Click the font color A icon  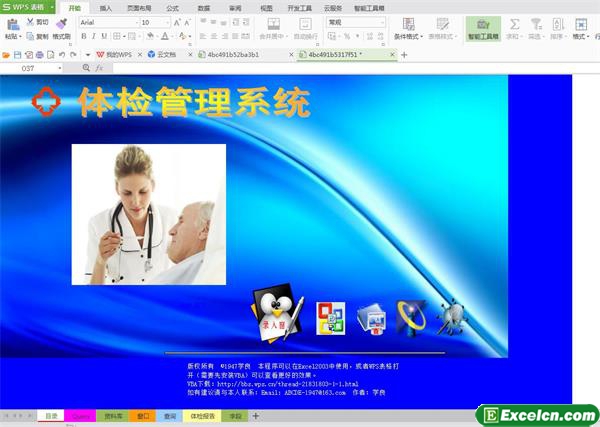[165, 36]
